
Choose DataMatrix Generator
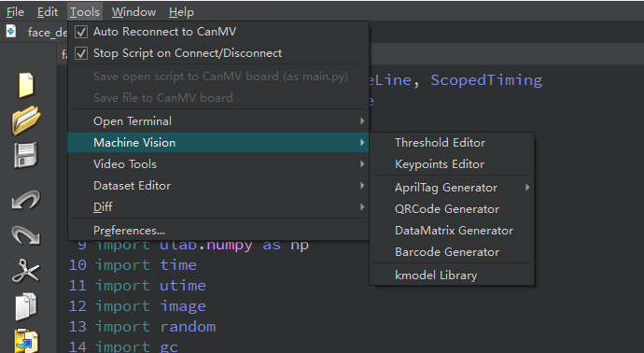[452, 230]
